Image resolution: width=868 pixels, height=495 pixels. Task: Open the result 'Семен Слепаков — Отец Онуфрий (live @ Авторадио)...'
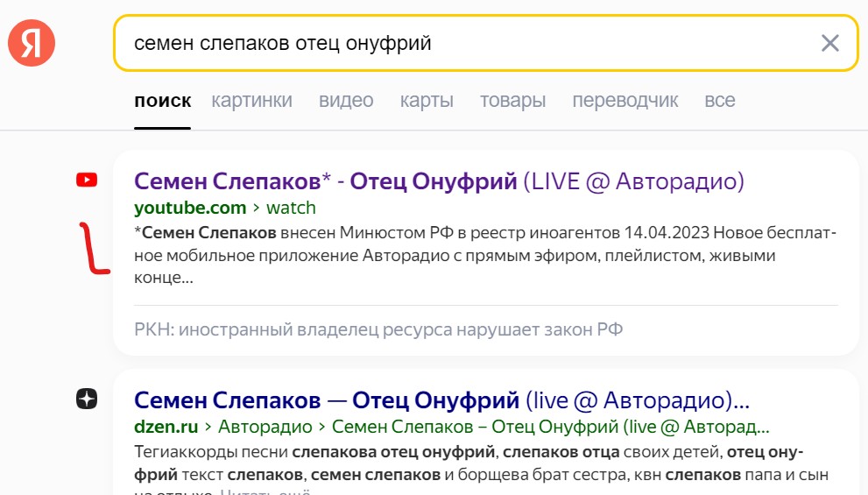(441, 400)
